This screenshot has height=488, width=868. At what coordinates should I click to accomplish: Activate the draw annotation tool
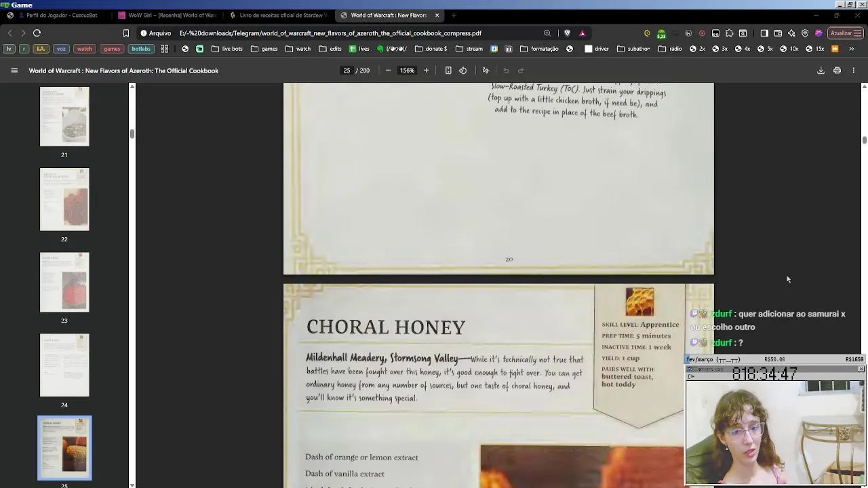click(486, 70)
